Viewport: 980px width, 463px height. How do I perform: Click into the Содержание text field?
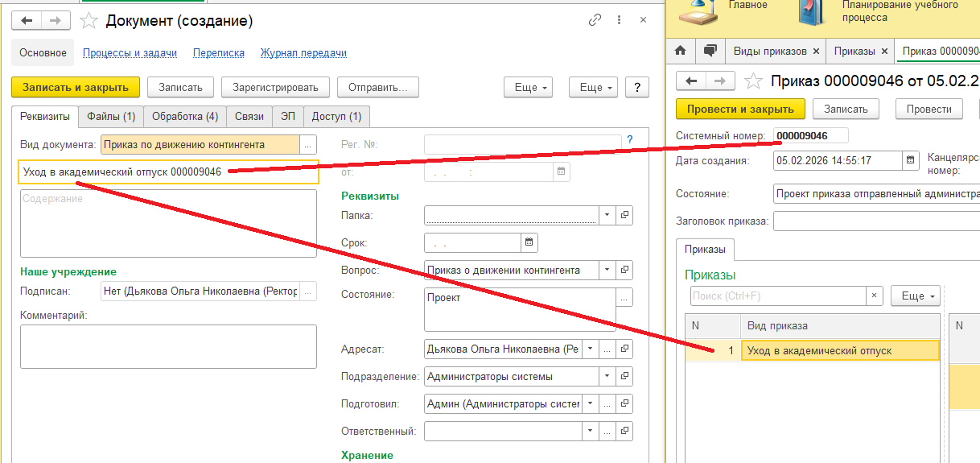(168, 223)
